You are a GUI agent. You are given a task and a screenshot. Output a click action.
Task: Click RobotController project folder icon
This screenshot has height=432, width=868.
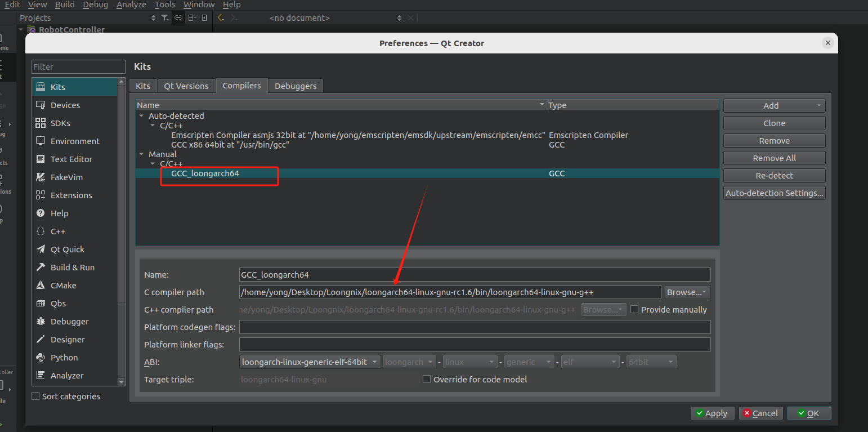pyautogui.click(x=32, y=30)
